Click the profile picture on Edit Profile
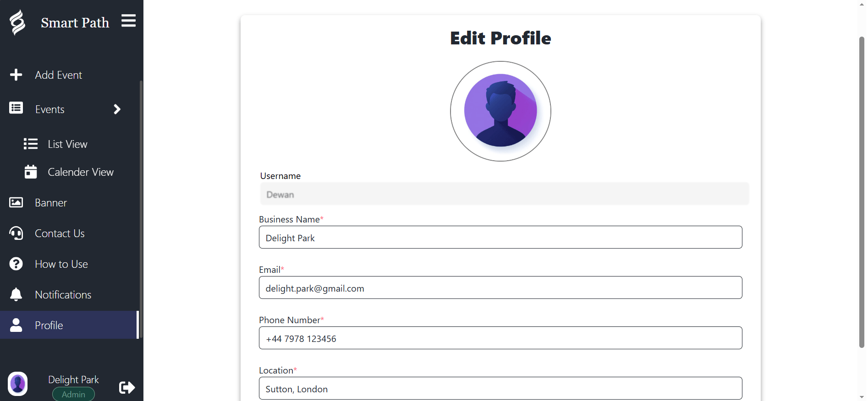This screenshot has height=401, width=868. 500,111
